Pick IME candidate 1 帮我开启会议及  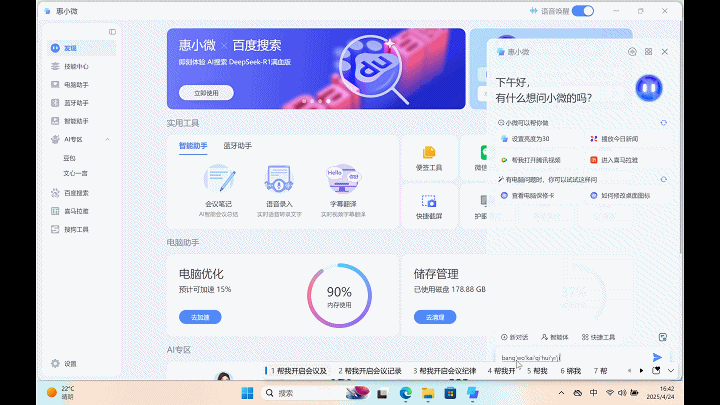(x=299, y=371)
